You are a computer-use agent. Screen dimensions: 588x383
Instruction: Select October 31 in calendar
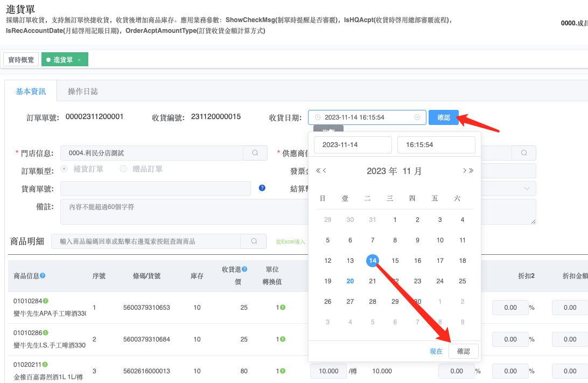coord(373,219)
